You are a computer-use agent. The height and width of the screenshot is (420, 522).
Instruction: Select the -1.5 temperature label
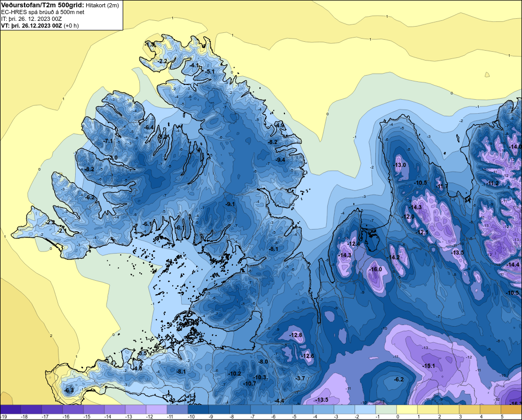150,44
